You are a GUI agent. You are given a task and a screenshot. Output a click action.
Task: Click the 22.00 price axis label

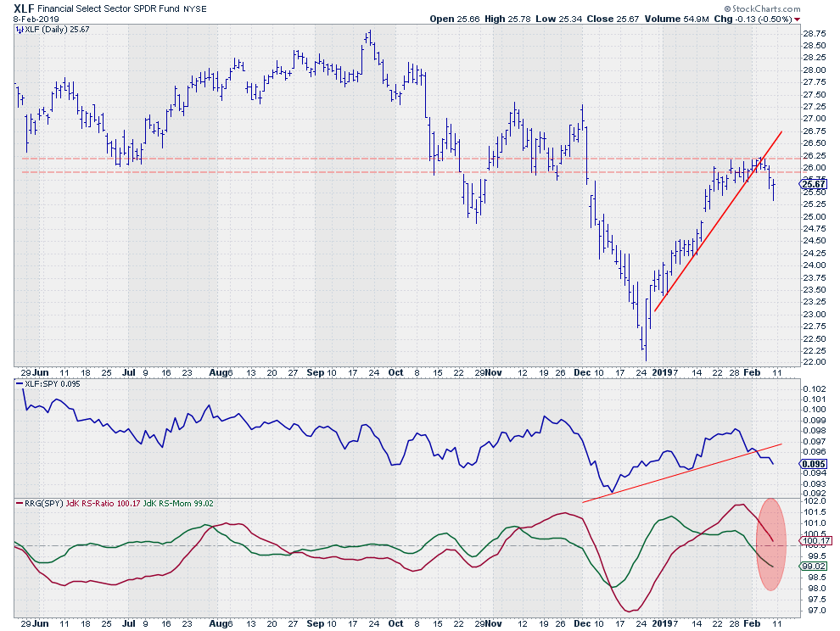point(815,363)
